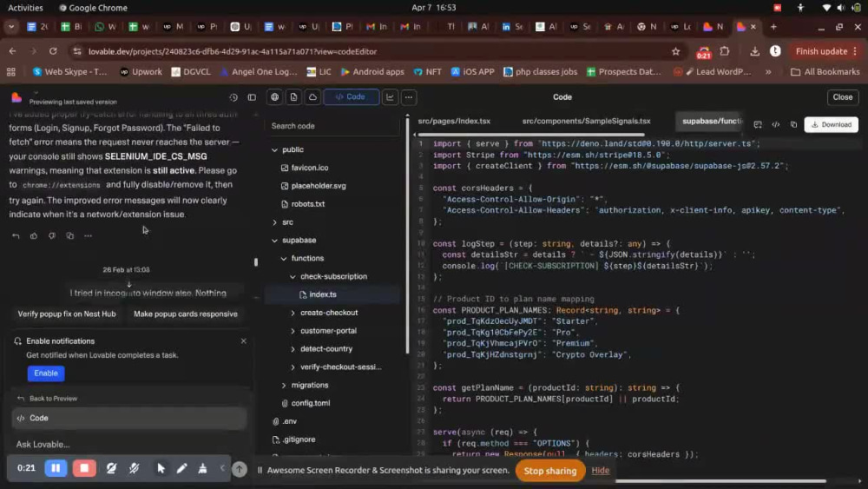The width and height of the screenshot is (868, 489).
Task: Open the Upwork bookmark
Action: 141,72
